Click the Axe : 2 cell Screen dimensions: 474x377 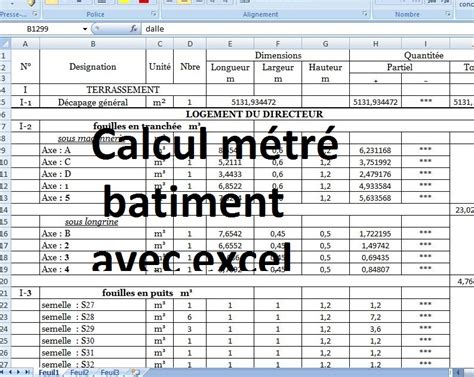[93, 246]
